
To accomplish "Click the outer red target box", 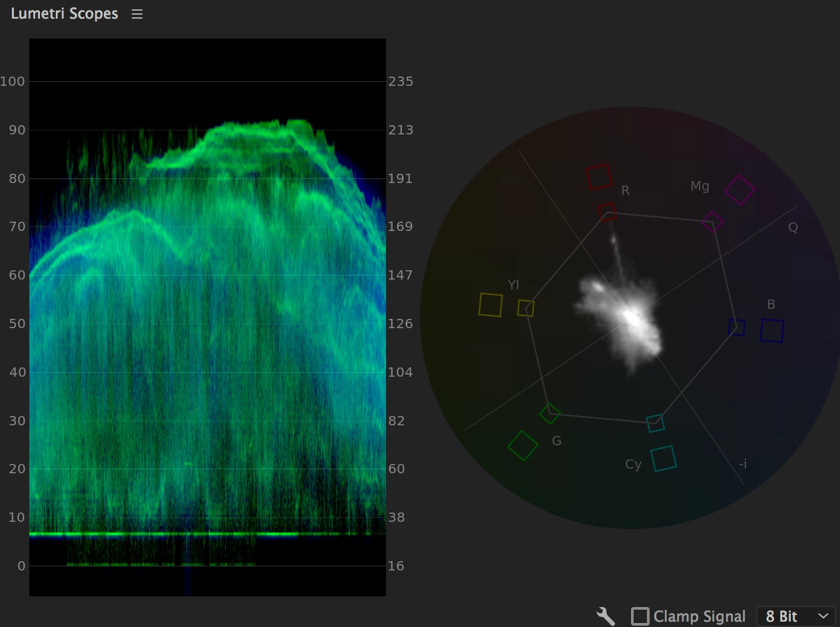I will [598, 176].
